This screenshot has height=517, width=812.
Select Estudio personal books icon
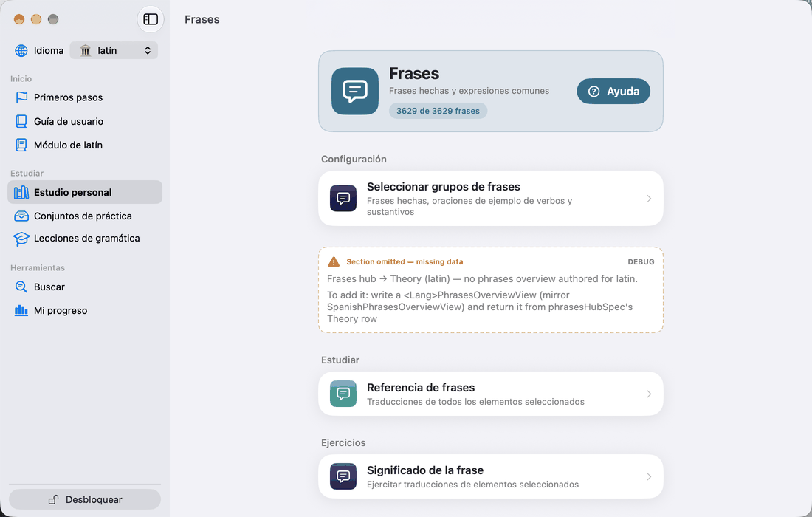click(x=21, y=192)
